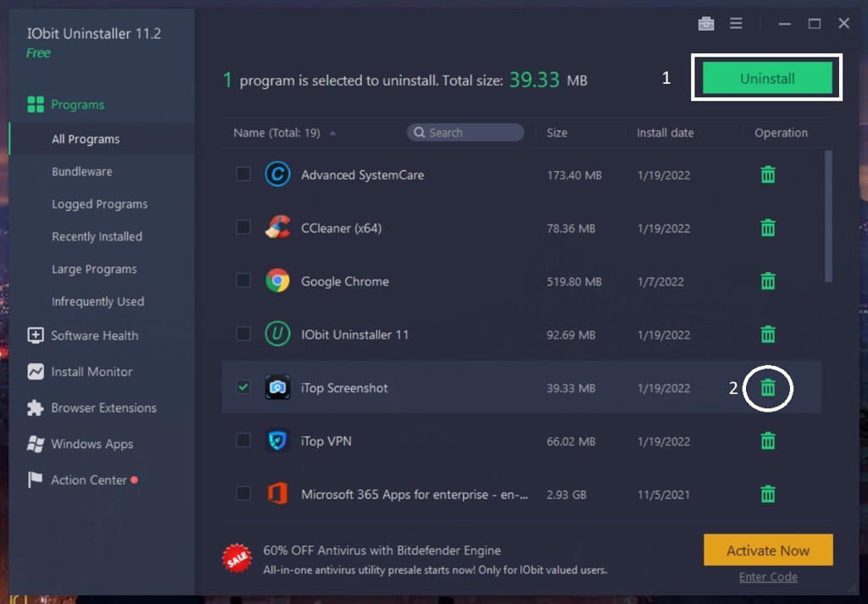Click the red SALE badge icon

click(237, 558)
